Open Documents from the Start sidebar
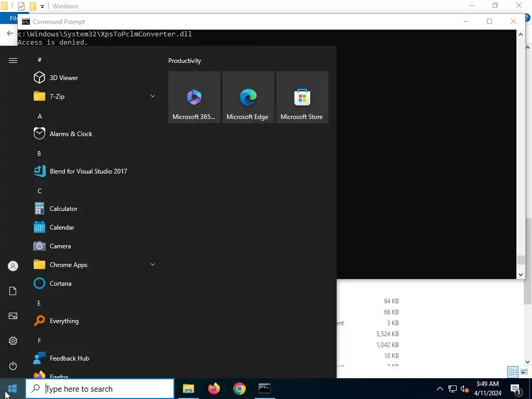This screenshot has width=532, height=399. (x=13, y=291)
